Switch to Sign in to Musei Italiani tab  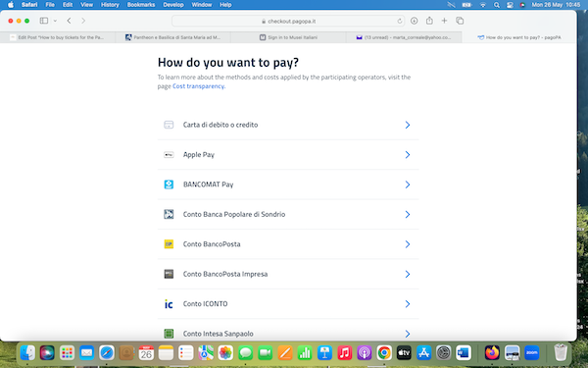point(288,37)
